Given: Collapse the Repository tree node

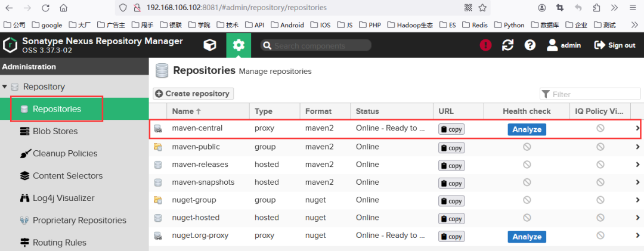Looking at the screenshot, I should point(5,86).
